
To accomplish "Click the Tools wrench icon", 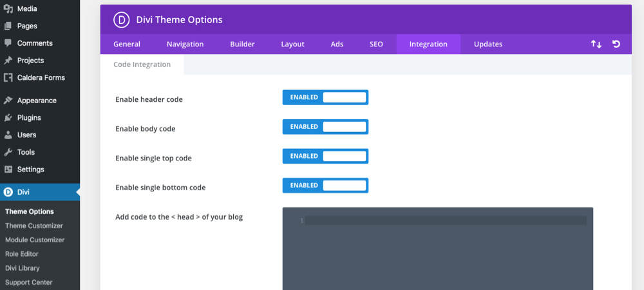I will click(x=8, y=152).
